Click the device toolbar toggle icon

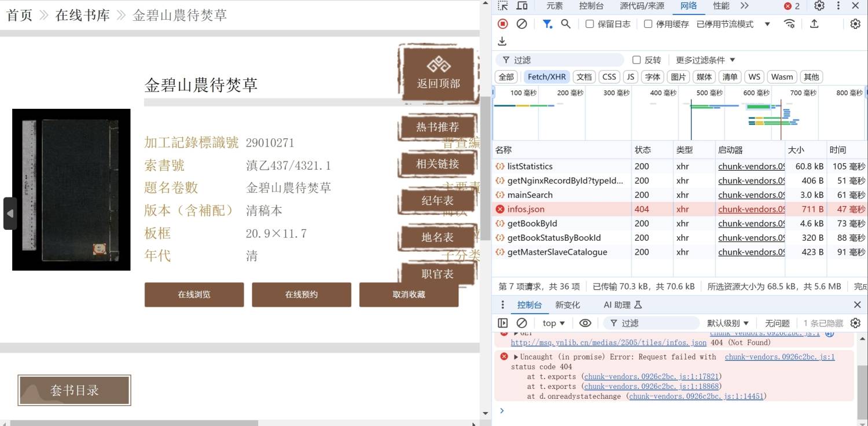coord(522,6)
